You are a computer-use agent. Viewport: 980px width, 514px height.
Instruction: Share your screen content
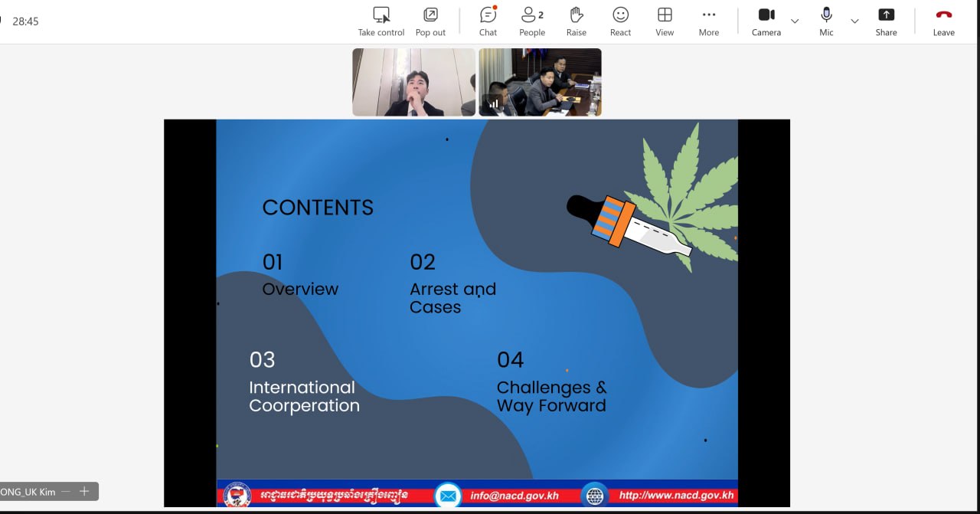click(x=886, y=21)
